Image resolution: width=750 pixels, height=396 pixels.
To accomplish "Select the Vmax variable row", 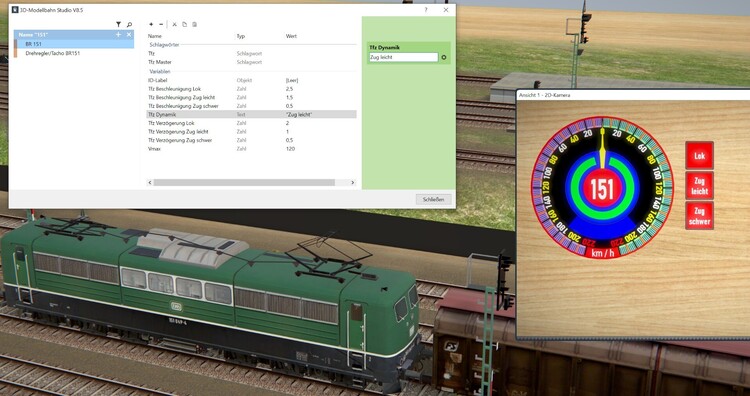I will pos(251,149).
